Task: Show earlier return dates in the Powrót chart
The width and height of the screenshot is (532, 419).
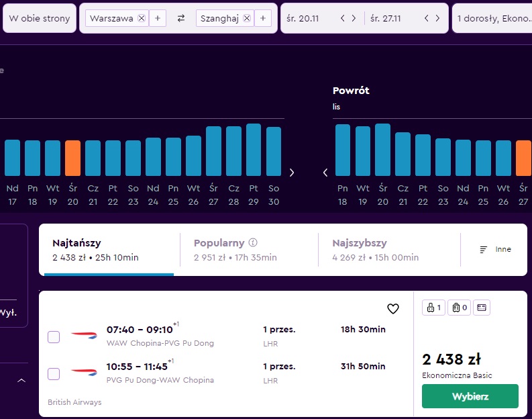Action: 325,173
